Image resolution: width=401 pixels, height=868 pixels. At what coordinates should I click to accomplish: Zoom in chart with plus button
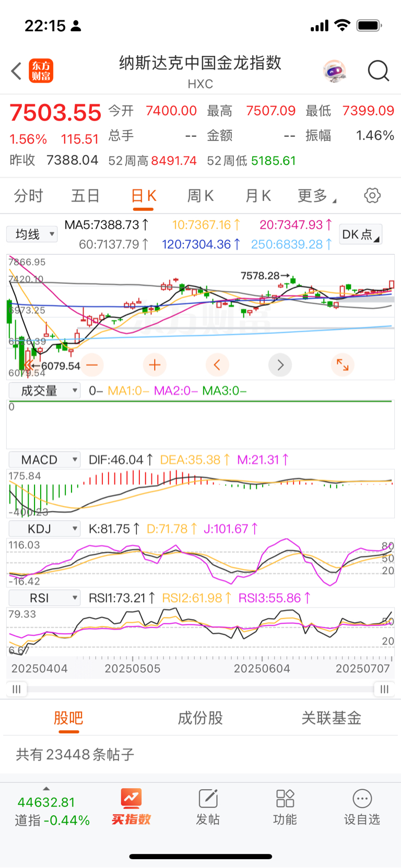[x=155, y=365]
